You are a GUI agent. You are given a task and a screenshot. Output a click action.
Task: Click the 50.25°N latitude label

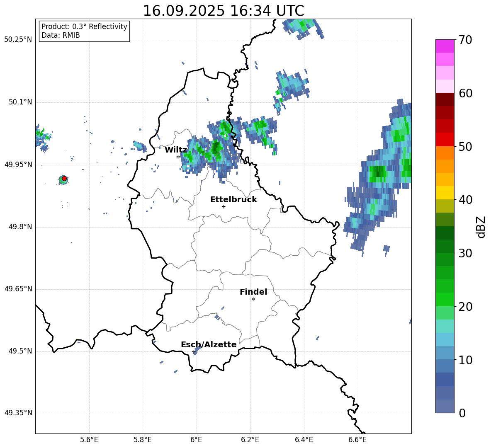18,40
